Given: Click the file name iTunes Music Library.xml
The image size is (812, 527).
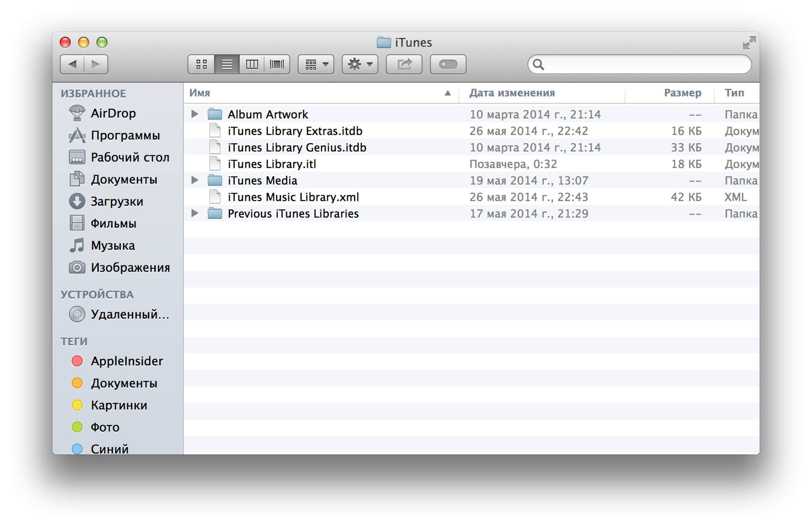Looking at the screenshot, I should pyautogui.click(x=293, y=197).
